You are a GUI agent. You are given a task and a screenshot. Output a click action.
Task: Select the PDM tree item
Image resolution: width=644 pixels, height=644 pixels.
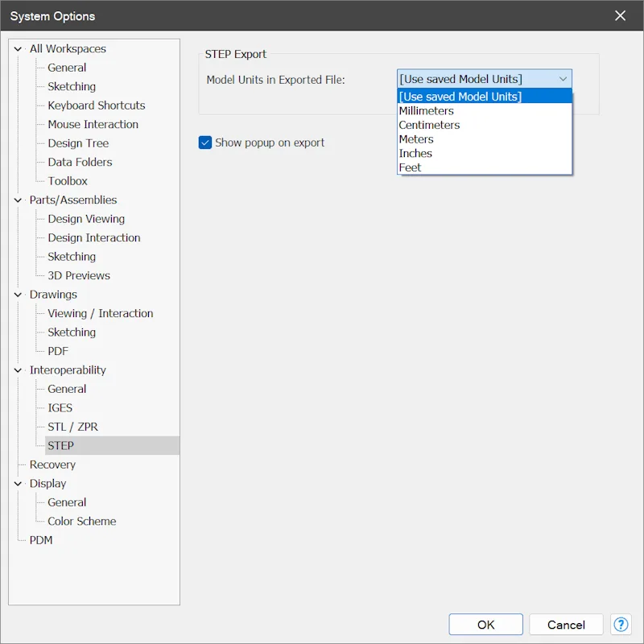pos(41,540)
